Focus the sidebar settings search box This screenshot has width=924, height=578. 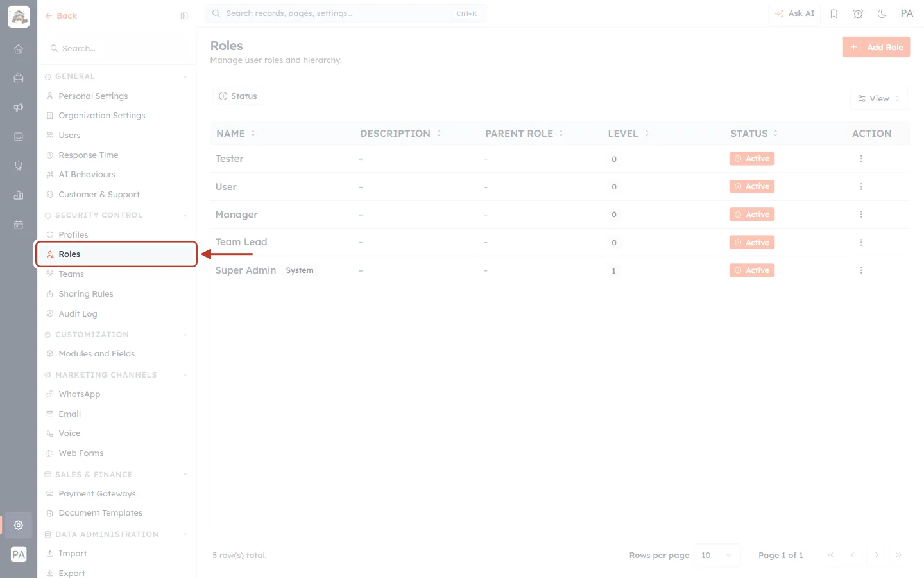tap(116, 49)
